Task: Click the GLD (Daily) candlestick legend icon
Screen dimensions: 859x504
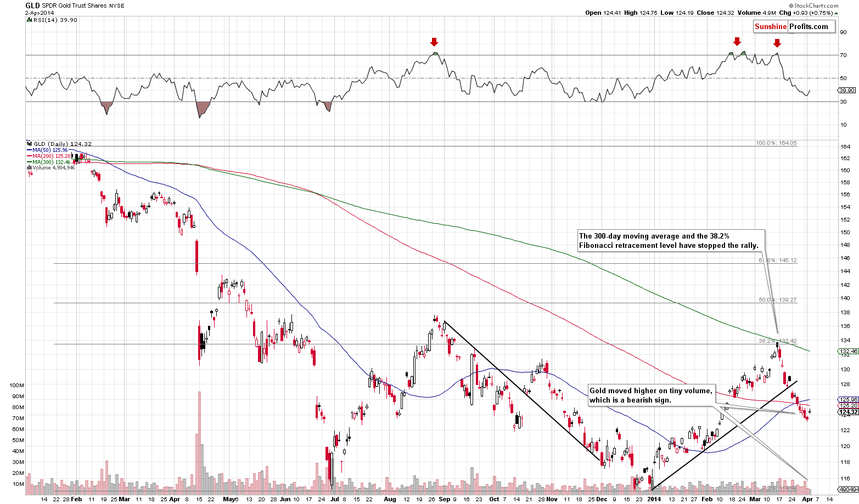Action: tap(30, 144)
